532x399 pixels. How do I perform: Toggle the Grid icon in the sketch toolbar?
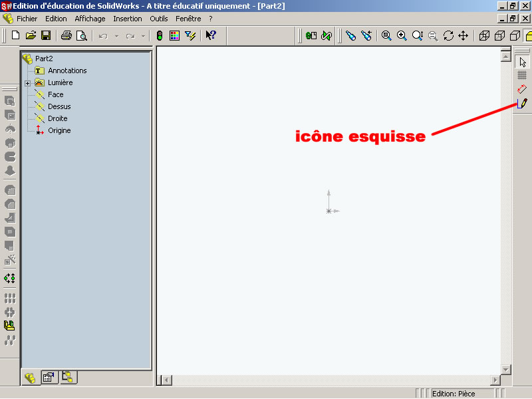pyautogui.click(x=522, y=75)
